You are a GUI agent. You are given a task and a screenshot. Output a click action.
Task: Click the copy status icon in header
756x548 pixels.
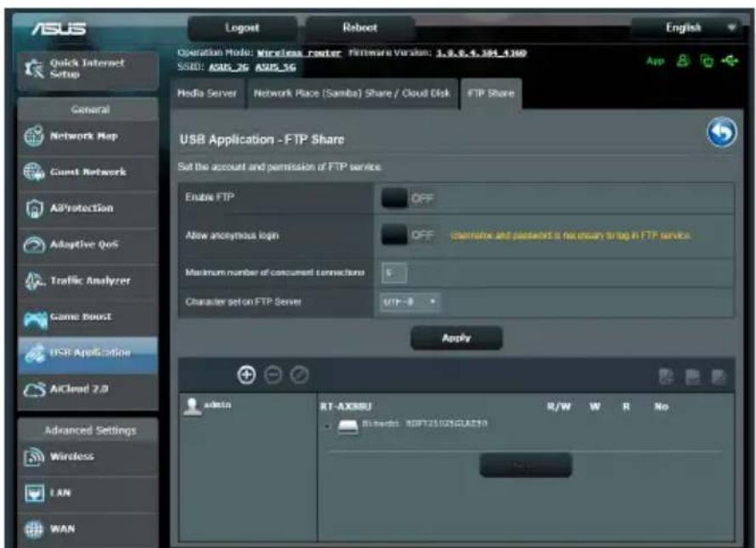pos(707,61)
